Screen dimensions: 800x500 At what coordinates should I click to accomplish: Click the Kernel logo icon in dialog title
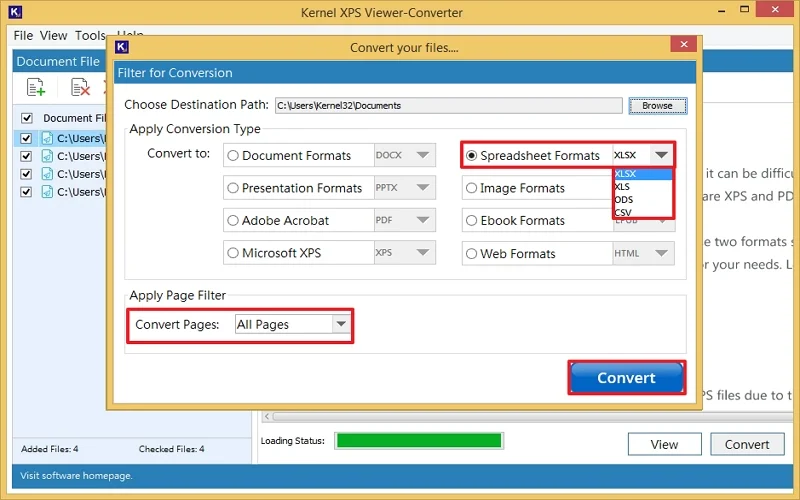[122, 47]
